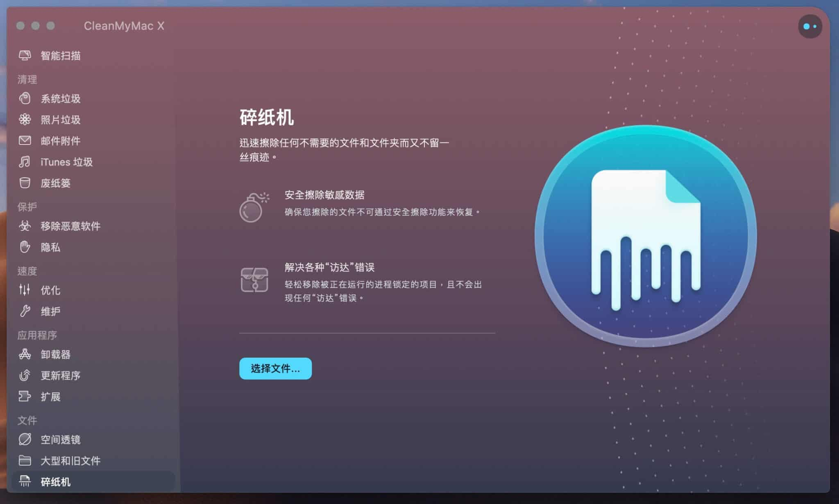839x504 pixels.
Task: Click the description starting 确保您擦除的文件
Action: click(383, 212)
